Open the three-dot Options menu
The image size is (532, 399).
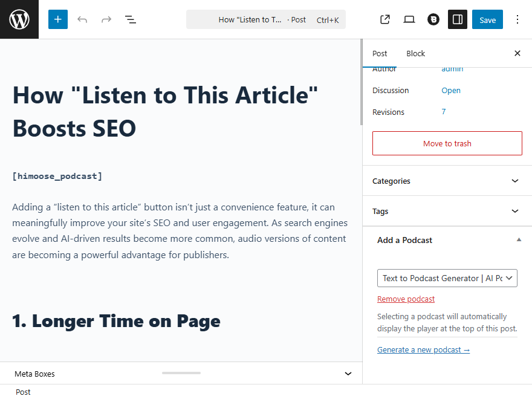pyautogui.click(x=517, y=19)
